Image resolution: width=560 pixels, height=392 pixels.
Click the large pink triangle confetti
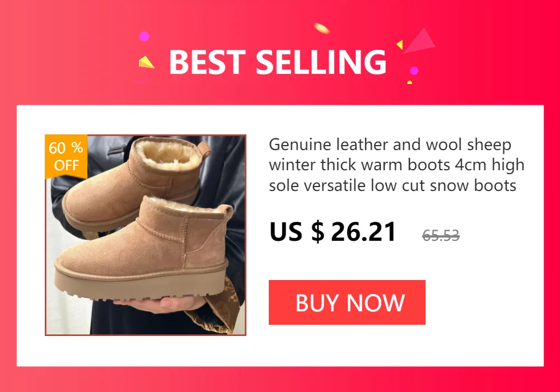click(419, 41)
